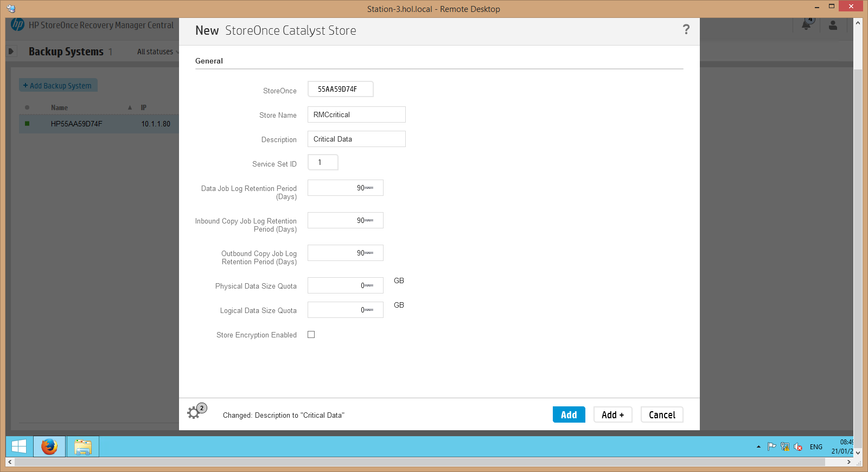The width and height of the screenshot is (868, 472).
Task: Click the volume tray icon
Action: click(798, 447)
